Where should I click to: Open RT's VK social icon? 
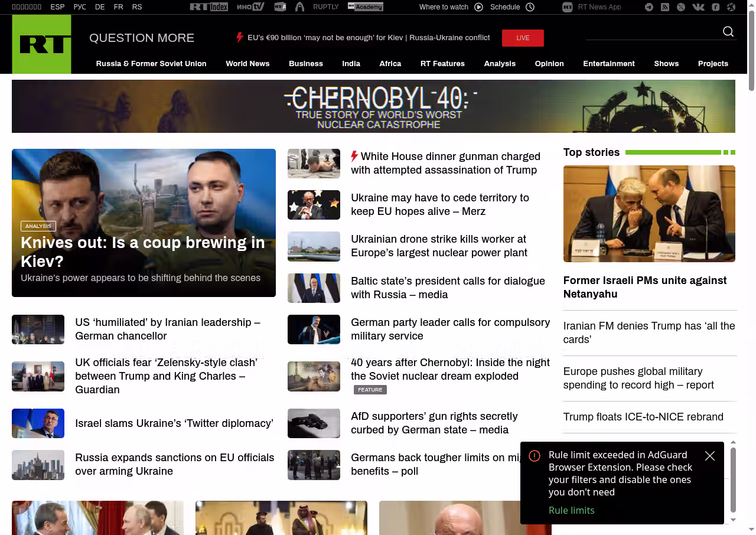[698, 7]
